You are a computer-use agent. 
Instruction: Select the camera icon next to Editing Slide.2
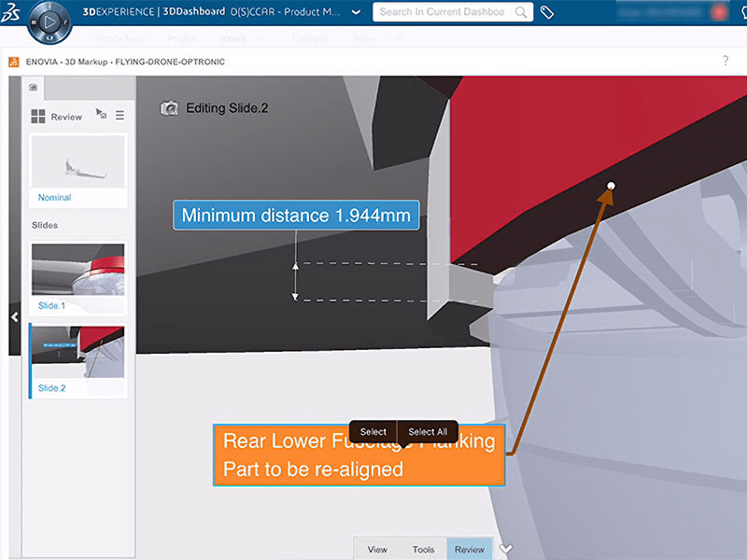[172, 108]
